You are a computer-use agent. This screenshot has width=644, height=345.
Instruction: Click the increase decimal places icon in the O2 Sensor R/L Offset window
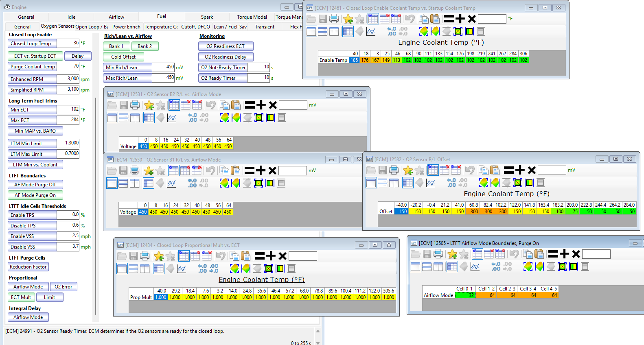[452, 183]
